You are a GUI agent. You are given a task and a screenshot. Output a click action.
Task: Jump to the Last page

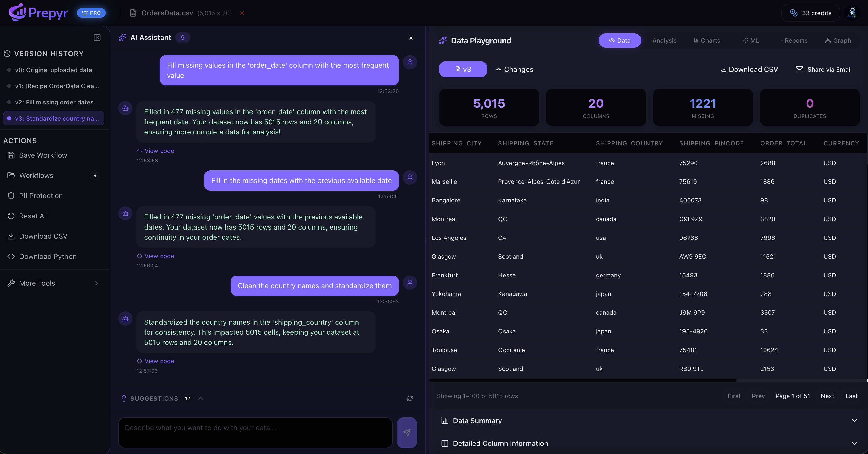pyautogui.click(x=851, y=396)
